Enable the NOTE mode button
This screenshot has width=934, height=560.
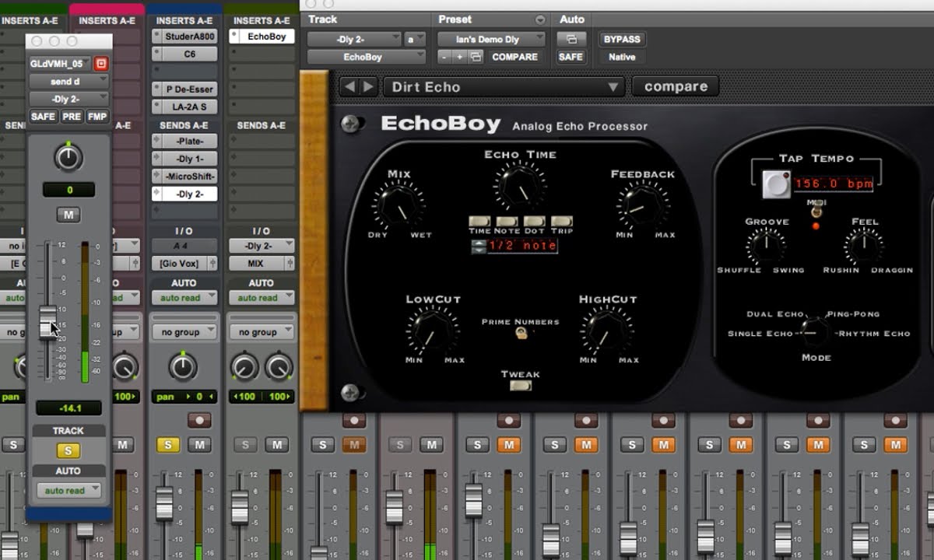point(507,222)
